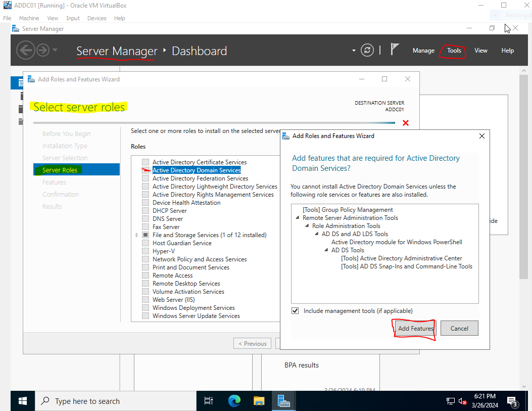The width and height of the screenshot is (532, 411).
Task: Check the DNS Server role
Action: (146, 218)
